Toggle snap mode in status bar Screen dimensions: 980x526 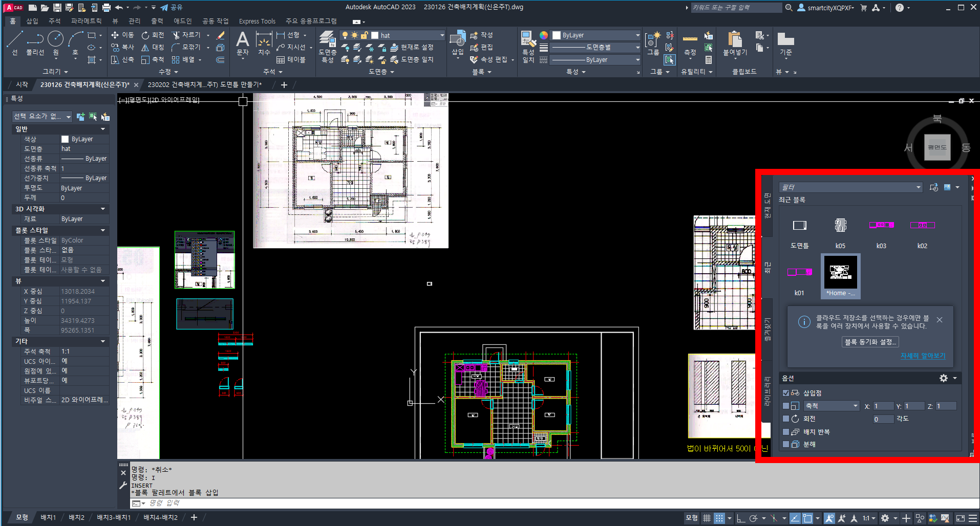tap(719, 518)
